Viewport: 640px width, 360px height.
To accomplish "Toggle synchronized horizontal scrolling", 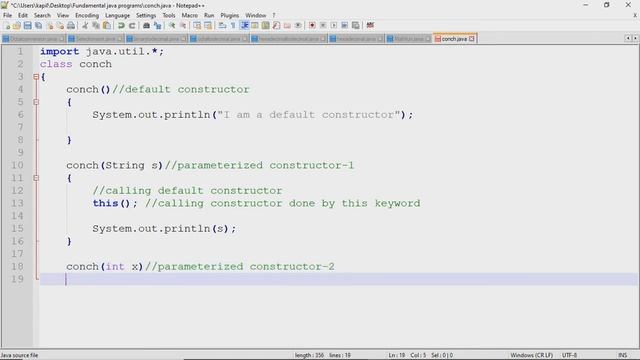I will (x=208, y=25).
